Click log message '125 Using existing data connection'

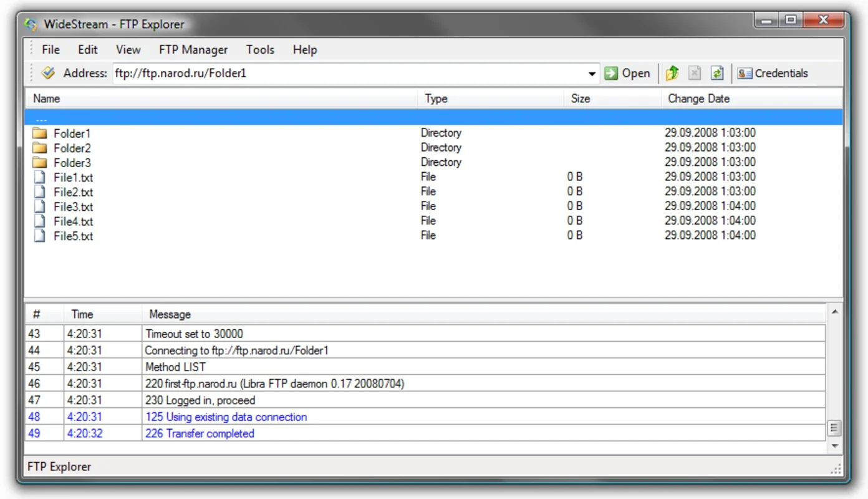tap(226, 417)
